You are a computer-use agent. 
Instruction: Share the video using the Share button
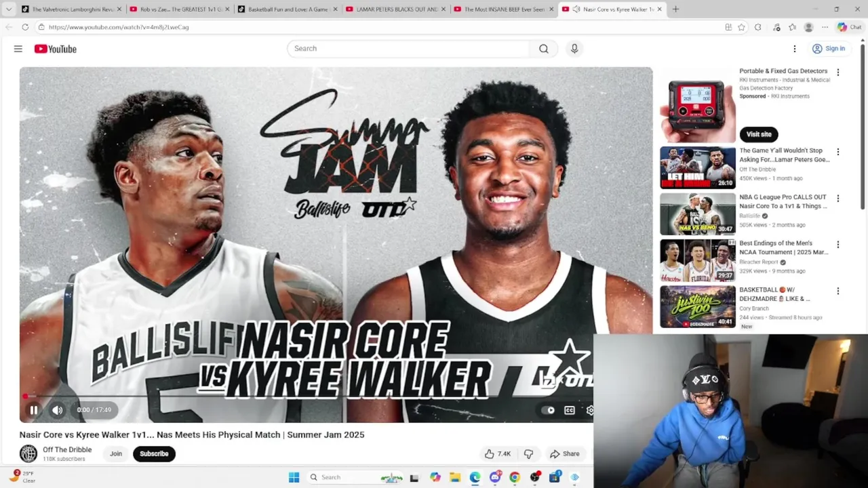tap(565, 454)
